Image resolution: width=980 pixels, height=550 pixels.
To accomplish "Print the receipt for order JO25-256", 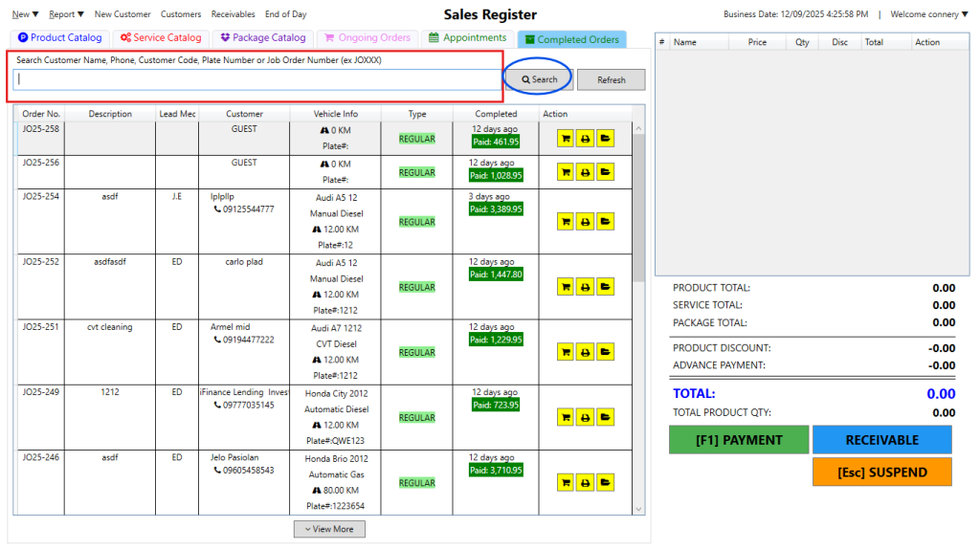I will pos(585,173).
